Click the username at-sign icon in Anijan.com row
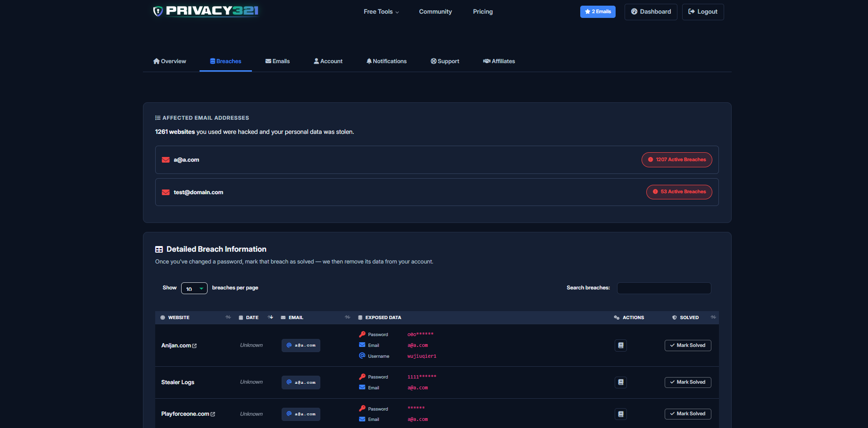This screenshot has width=868, height=428. pos(362,356)
